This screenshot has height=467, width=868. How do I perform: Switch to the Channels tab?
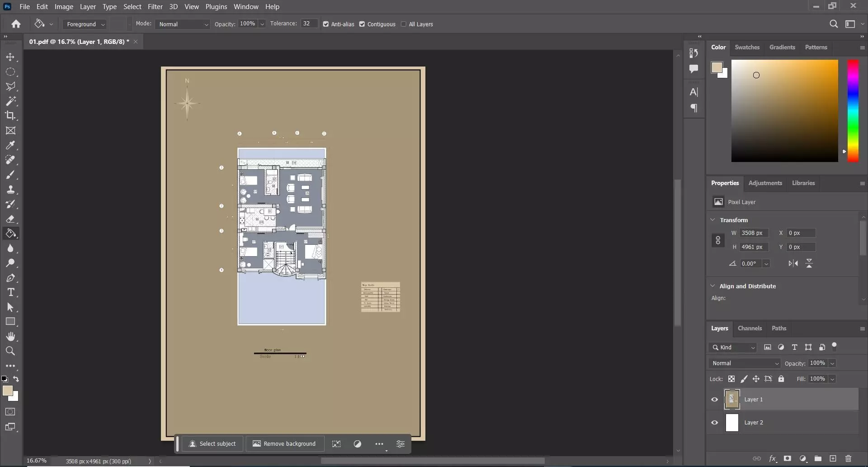pyautogui.click(x=750, y=328)
